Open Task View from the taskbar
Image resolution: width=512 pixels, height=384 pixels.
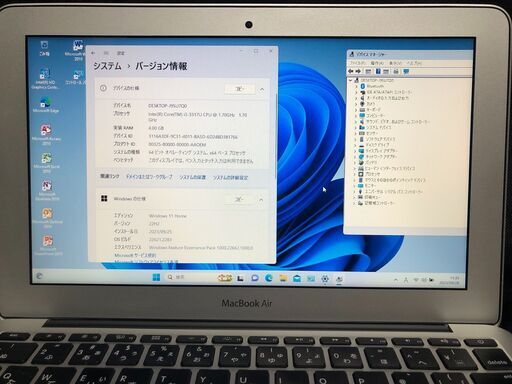pos(240,278)
